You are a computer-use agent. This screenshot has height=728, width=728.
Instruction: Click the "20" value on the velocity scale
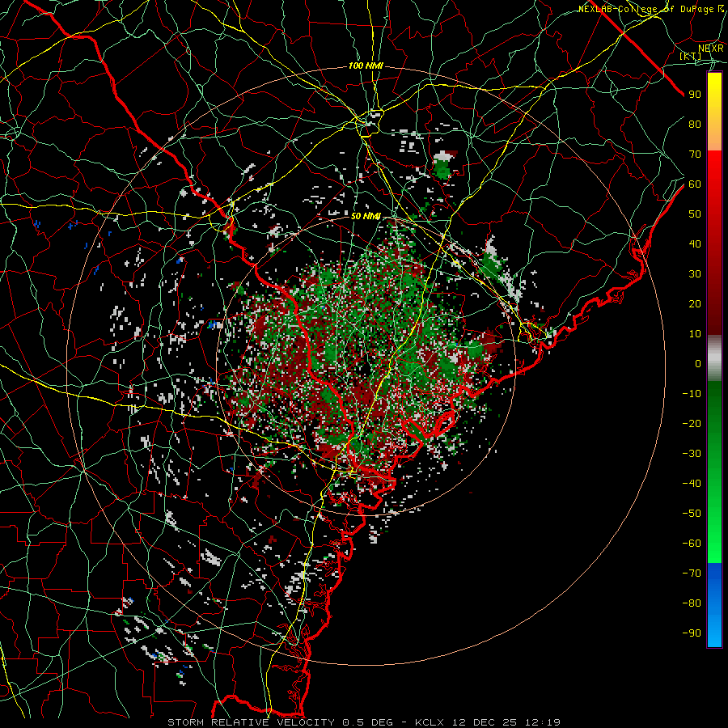tap(695, 304)
